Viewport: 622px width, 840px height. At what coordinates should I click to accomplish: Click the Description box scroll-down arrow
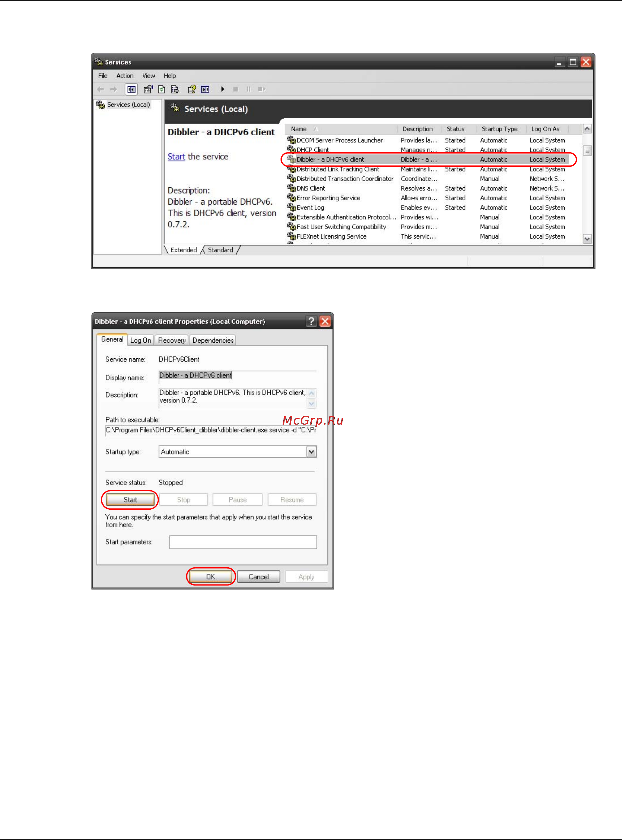pyautogui.click(x=311, y=404)
